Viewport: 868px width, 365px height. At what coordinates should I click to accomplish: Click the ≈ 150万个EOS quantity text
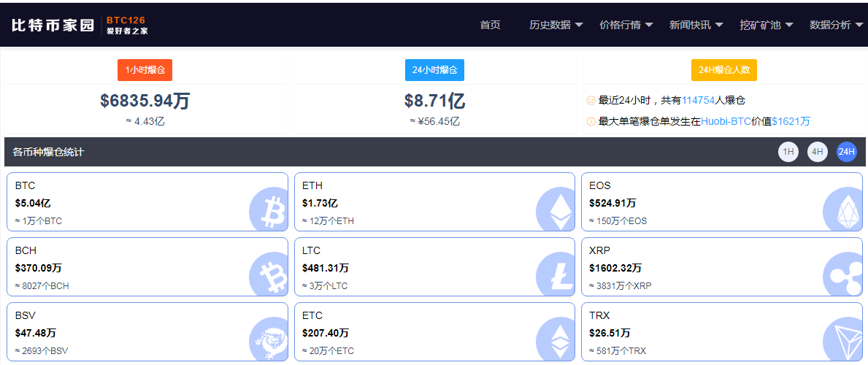618,221
